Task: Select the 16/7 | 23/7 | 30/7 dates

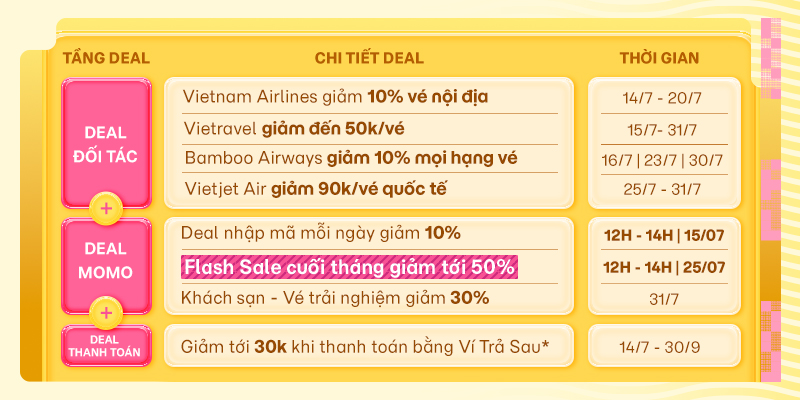Action: [662, 160]
